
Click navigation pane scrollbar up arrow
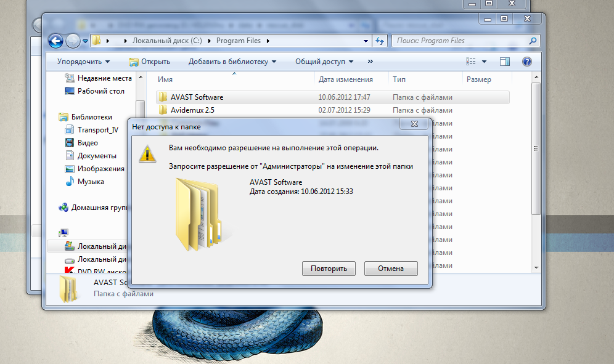tap(141, 77)
